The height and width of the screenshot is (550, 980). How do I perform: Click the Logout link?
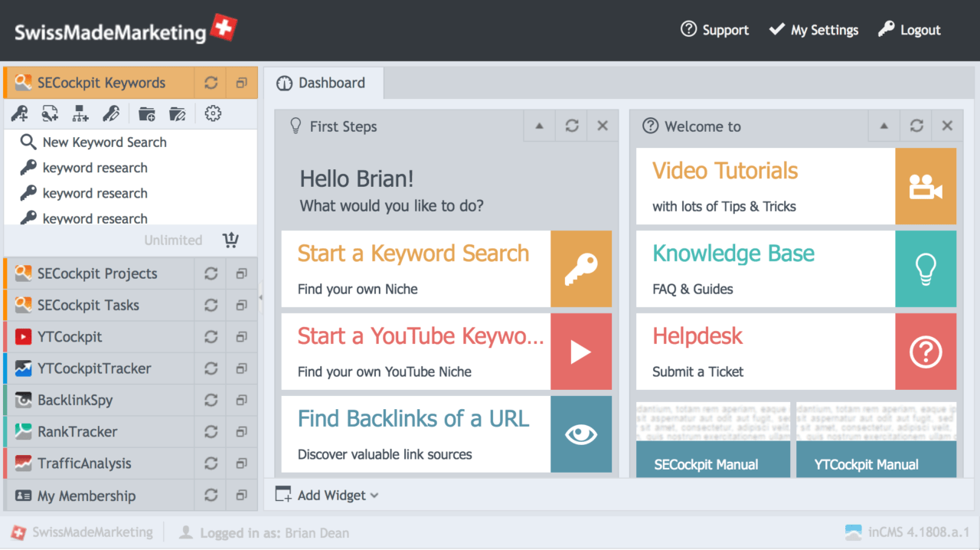click(x=910, y=30)
